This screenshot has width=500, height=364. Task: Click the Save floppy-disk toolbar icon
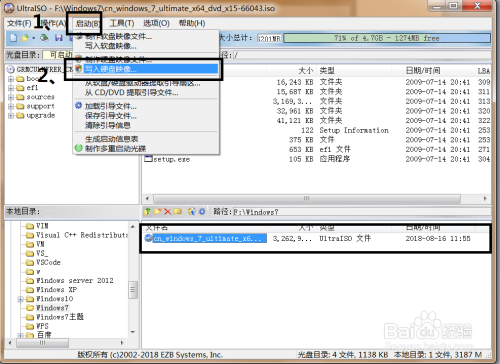coord(59,38)
